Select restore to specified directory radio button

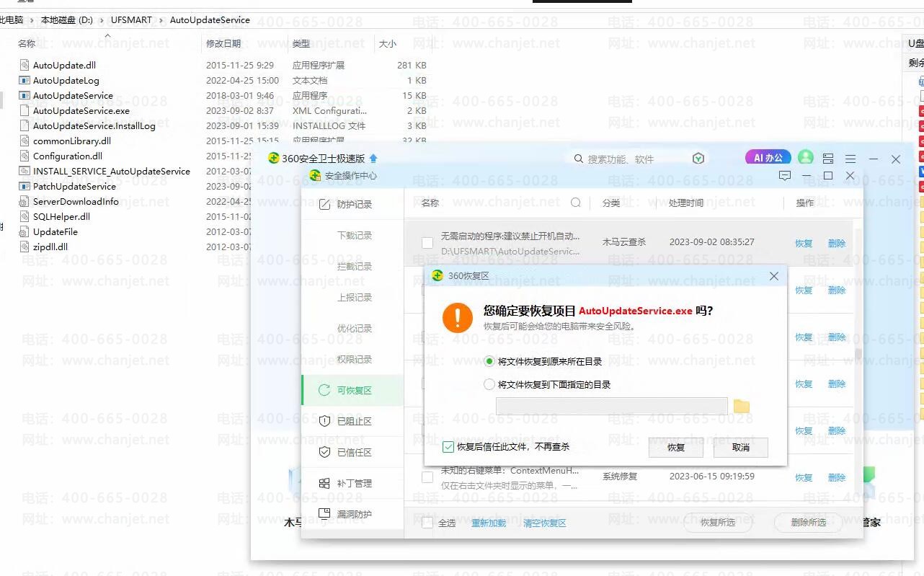[x=490, y=385]
